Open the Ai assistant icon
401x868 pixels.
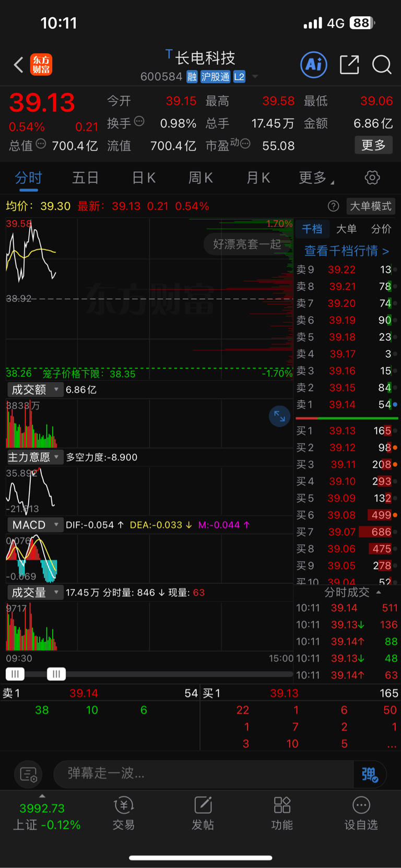click(314, 65)
